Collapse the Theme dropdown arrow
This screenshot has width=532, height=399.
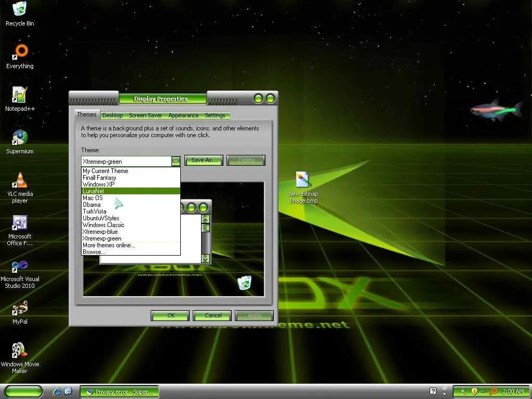176,161
